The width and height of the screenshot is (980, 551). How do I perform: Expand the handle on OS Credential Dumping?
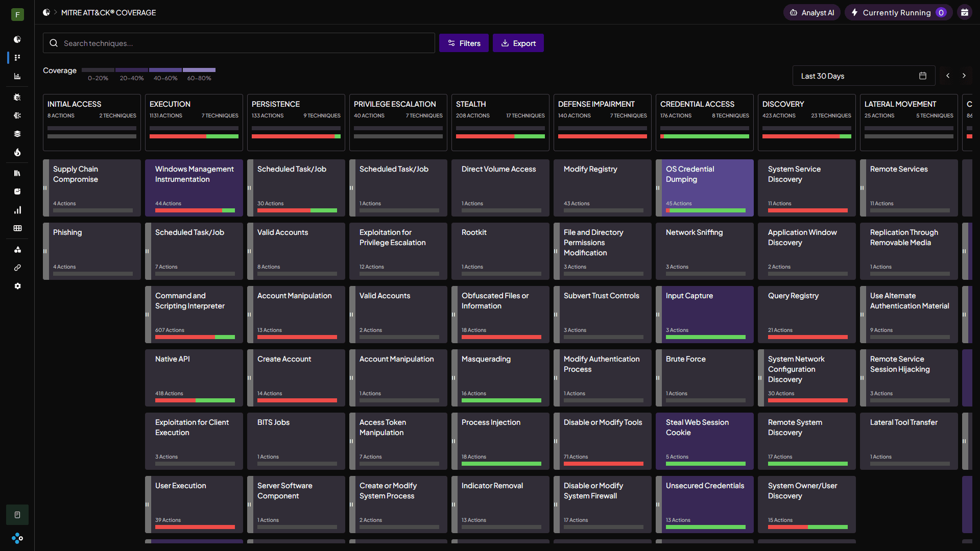[658, 188]
